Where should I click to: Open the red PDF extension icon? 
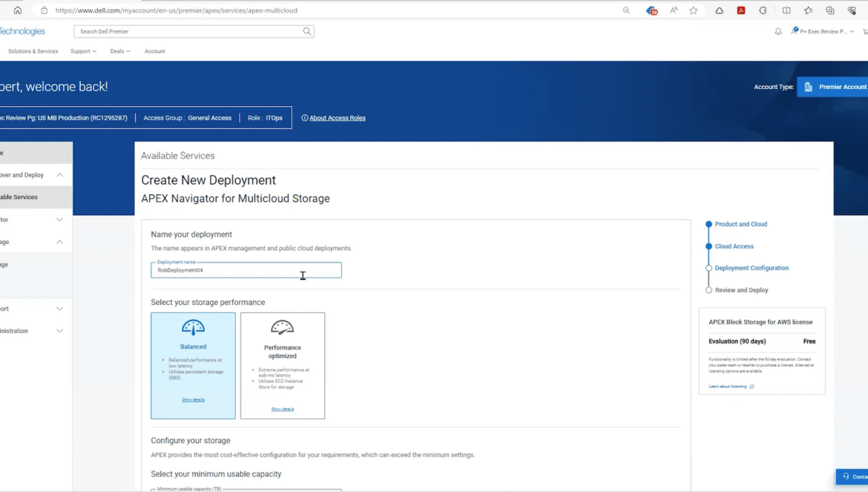741,10
